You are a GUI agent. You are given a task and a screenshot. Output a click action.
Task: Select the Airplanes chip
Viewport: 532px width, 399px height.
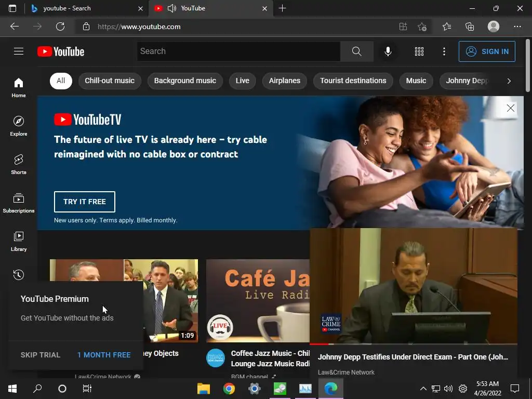click(x=284, y=81)
